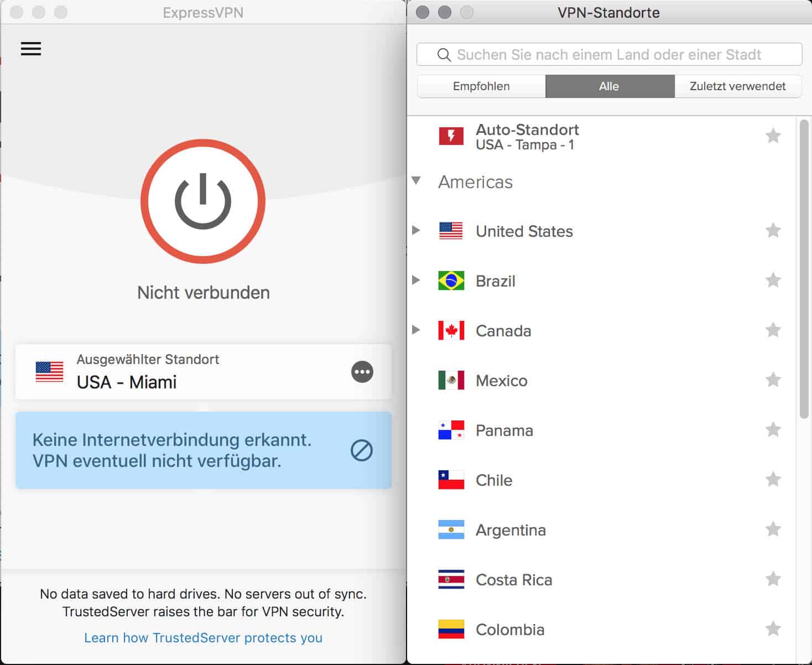The image size is (812, 665).
Task: Click the Auto-Standort lightning icon
Action: tap(451, 136)
